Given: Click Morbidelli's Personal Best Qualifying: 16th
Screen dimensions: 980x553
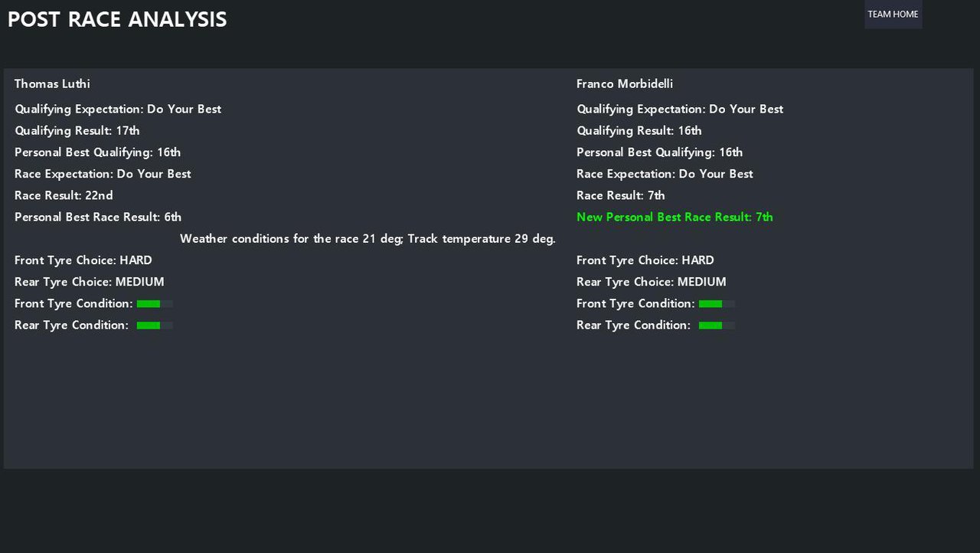Looking at the screenshot, I should [x=660, y=152].
